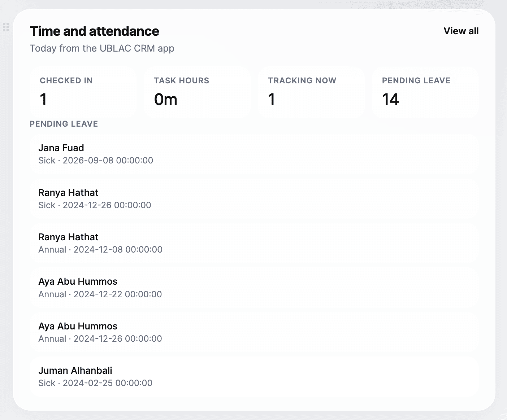Open the View all link
Image resolution: width=507 pixels, height=420 pixels.
[x=461, y=31]
